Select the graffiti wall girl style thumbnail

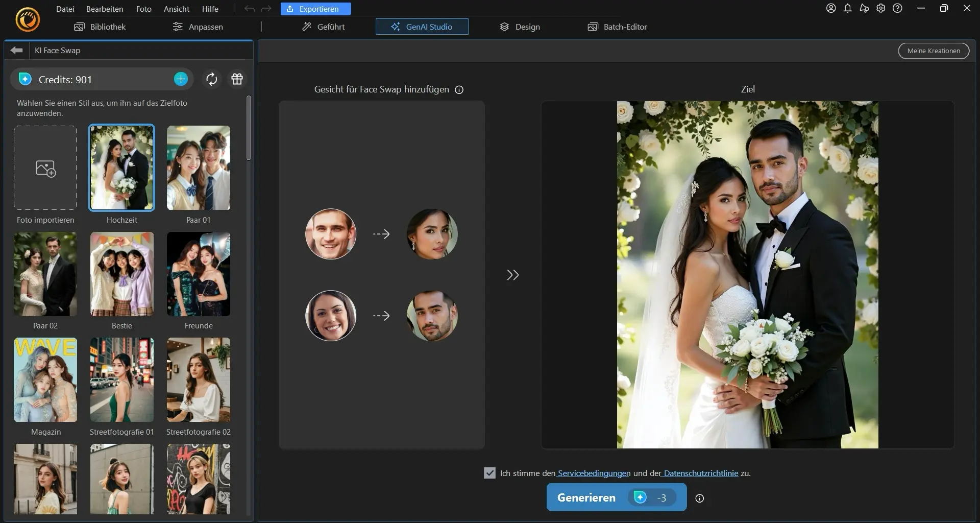199,479
